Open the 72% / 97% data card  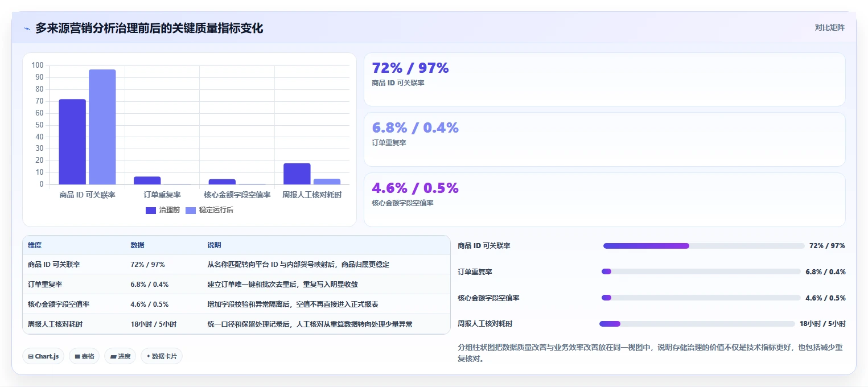click(x=604, y=80)
